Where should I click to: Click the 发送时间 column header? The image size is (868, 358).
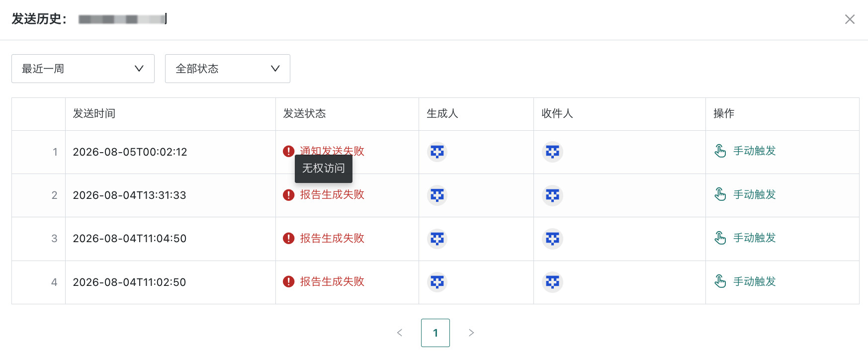94,113
